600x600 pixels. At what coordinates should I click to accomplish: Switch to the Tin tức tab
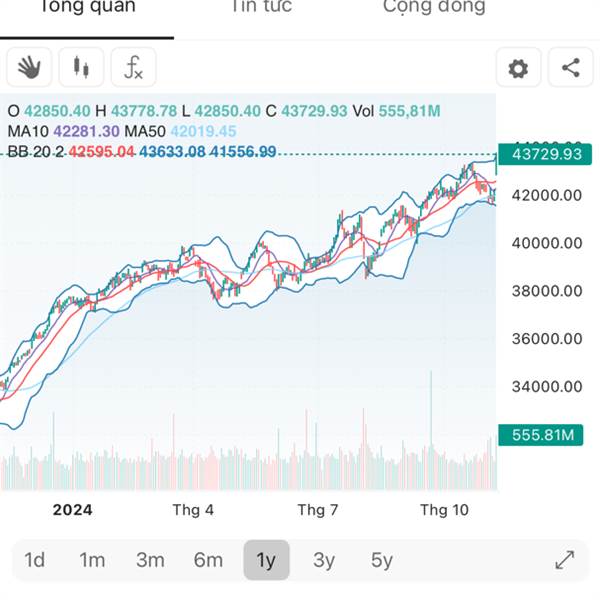coord(262,8)
